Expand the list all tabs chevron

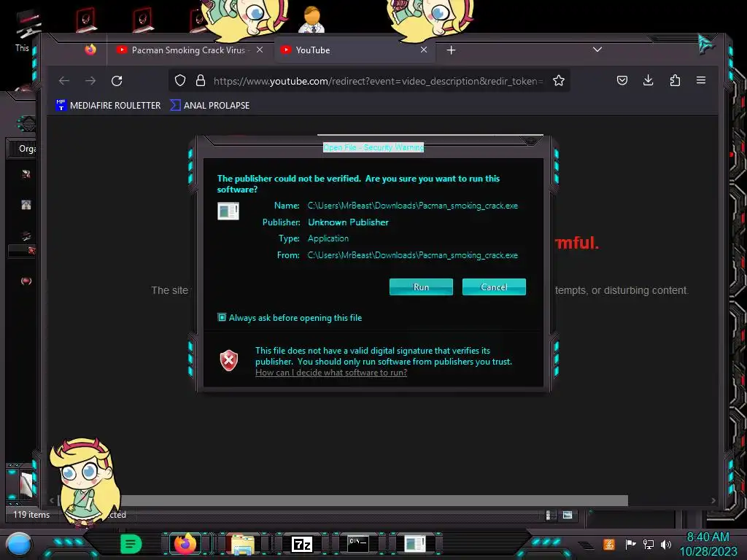[x=597, y=50]
